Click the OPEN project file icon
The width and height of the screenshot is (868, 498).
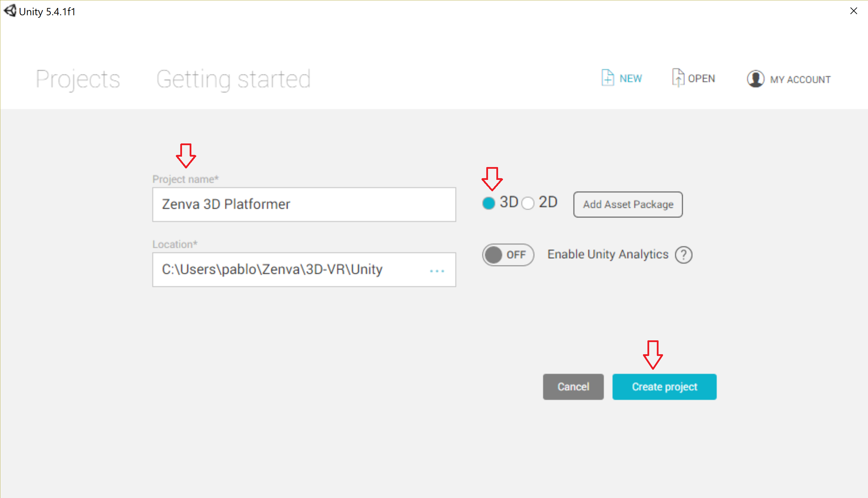(x=678, y=77)
